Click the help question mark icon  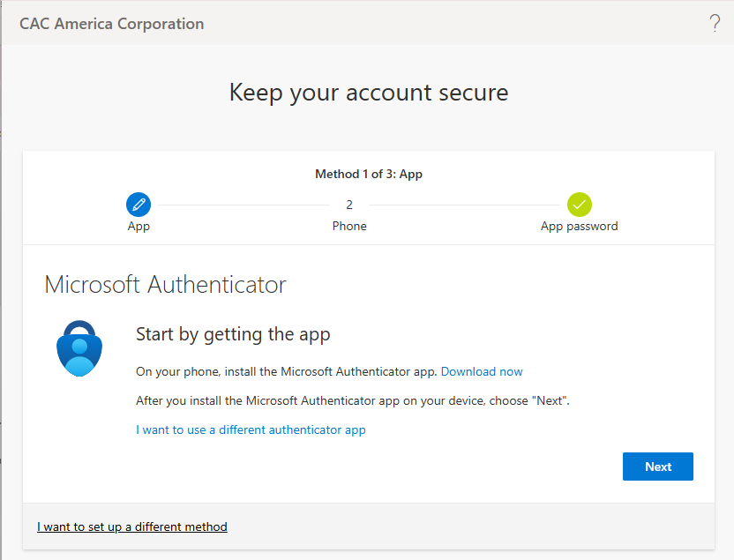pyautogui.click(x=715, y=24)
